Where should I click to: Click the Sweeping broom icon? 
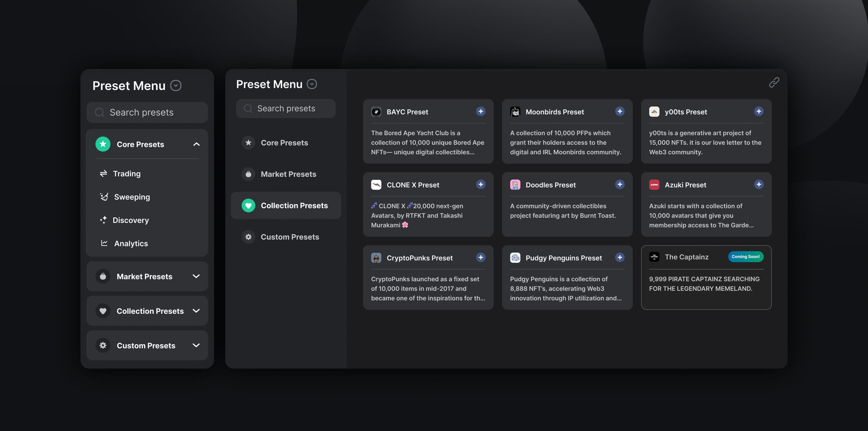coord(104,197)
